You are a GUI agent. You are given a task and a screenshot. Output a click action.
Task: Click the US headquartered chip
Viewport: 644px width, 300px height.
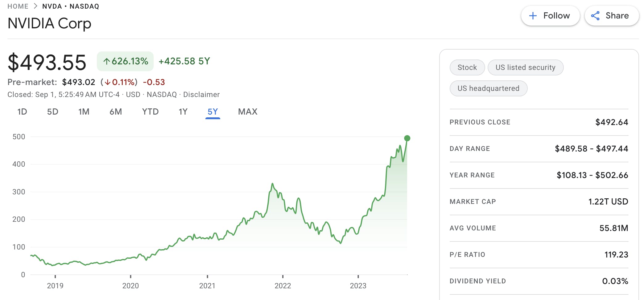489,88
